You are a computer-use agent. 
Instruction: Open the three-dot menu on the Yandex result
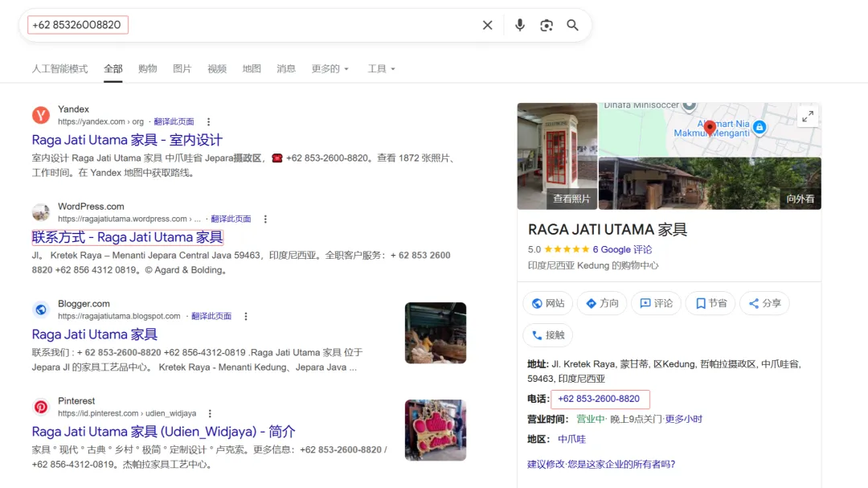[207, 121]
